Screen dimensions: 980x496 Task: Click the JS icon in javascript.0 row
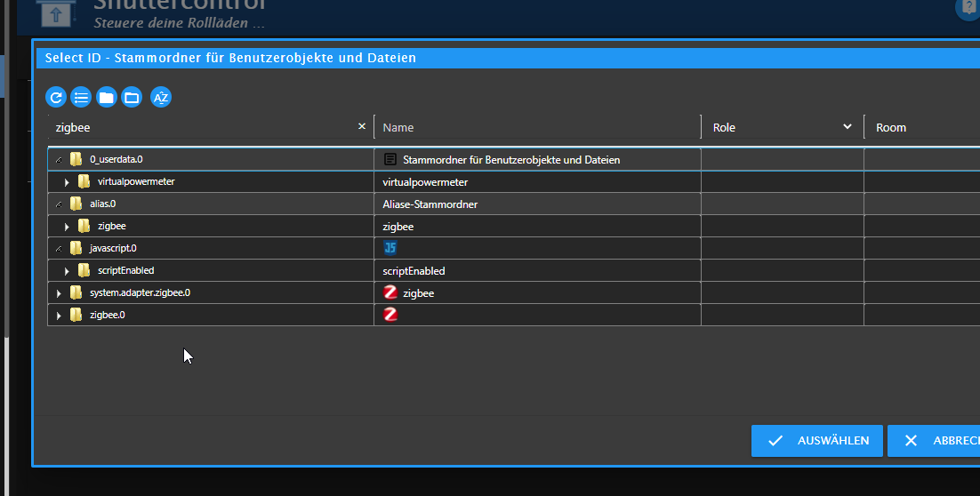[x=390, y=248]
